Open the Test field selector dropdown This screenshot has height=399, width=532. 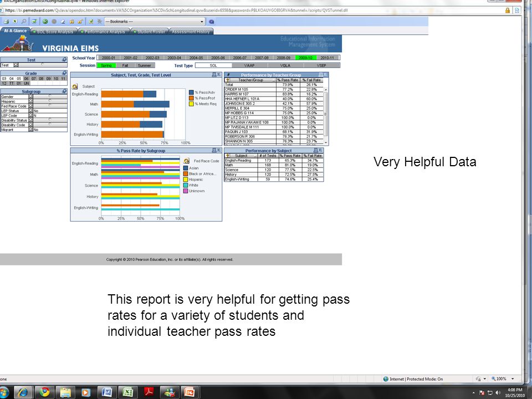pos(16,65)
